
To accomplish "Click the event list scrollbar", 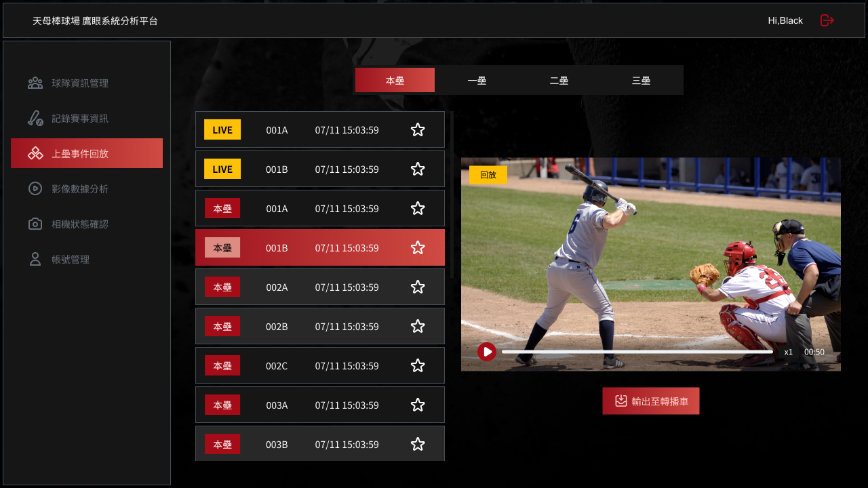I will point(452,197).
